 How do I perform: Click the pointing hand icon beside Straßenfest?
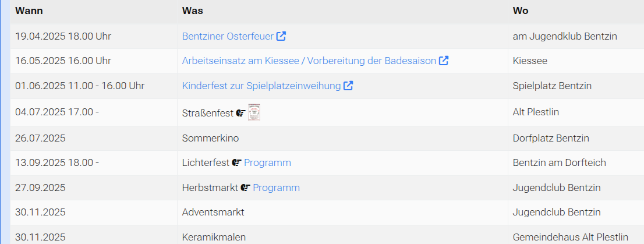click(x=240, y=113)
